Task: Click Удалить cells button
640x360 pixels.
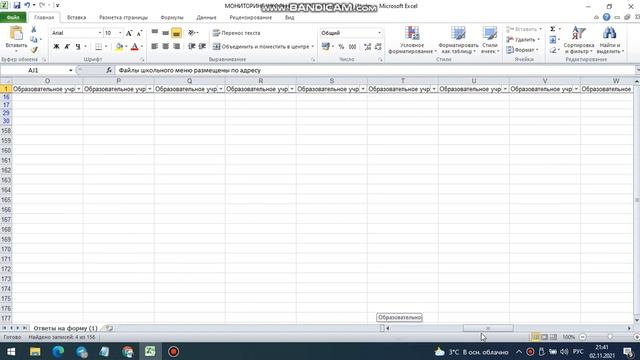Action: pos(523,40)
